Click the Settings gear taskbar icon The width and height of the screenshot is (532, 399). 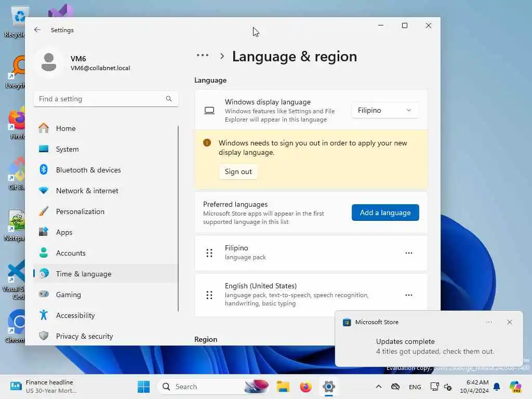(x=328, y=387)
